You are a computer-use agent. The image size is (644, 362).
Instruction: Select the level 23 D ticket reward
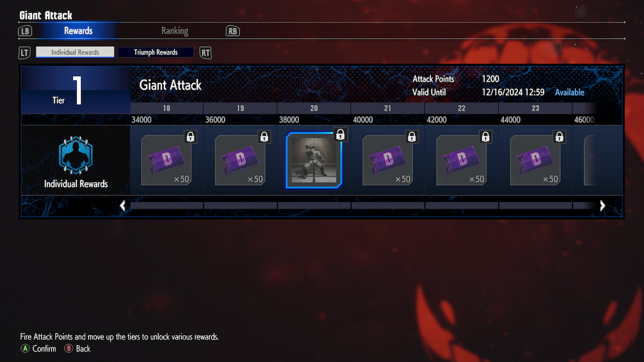click(x=535, y=160)
